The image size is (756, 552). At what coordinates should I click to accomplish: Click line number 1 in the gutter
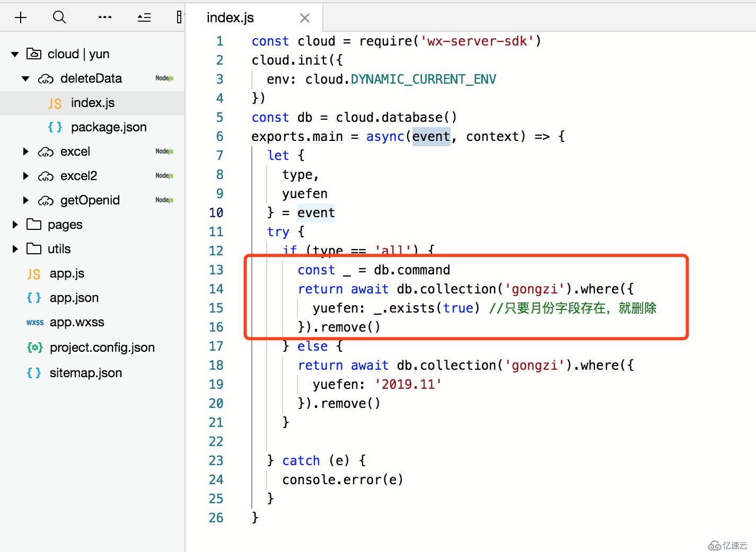coord(220,41)
